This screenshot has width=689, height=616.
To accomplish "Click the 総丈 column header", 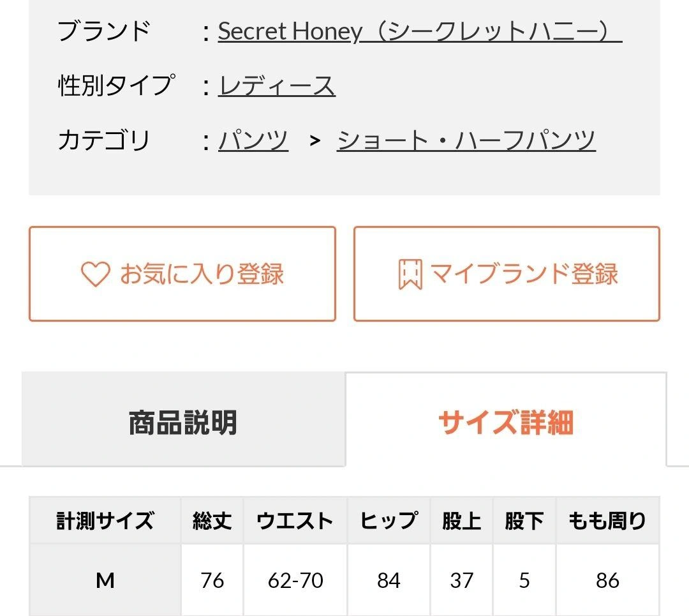I will 212,520.
